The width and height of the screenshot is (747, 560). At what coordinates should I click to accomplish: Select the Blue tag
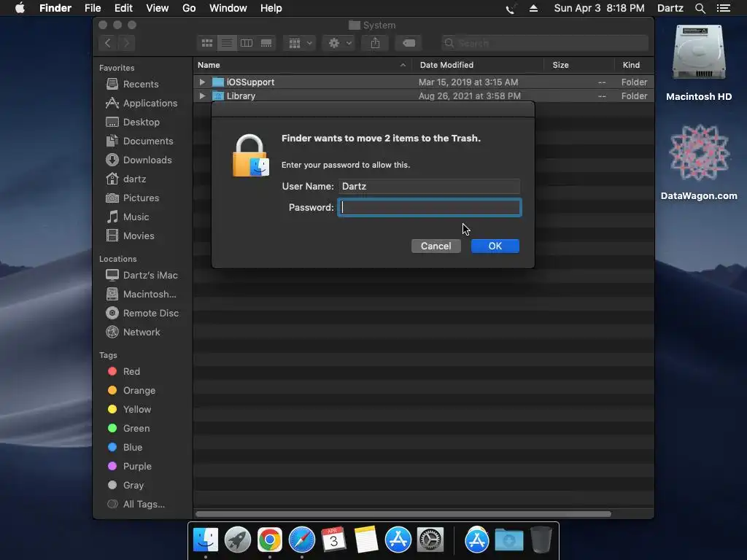125,448
